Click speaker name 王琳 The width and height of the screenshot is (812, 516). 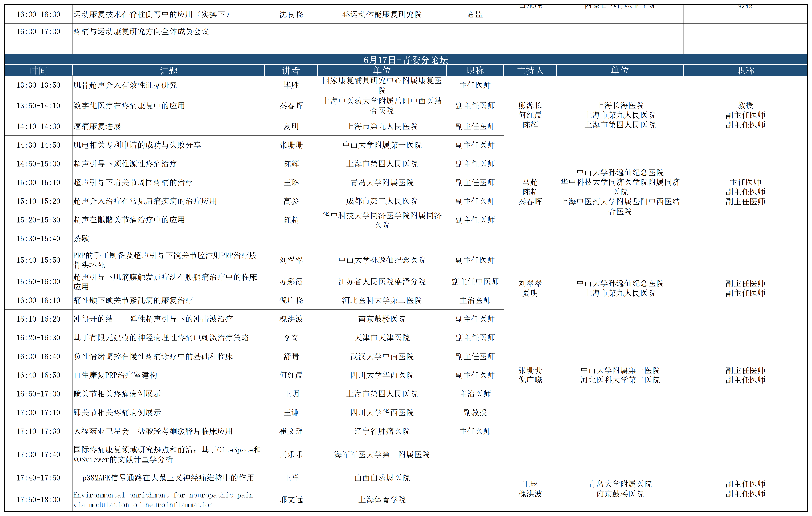(x=291, y=182)
